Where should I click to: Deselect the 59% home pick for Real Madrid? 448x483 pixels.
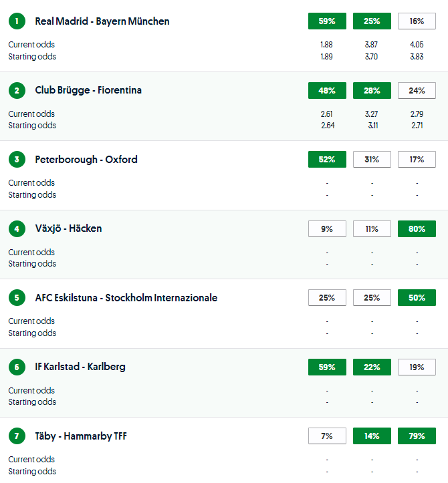[327, 21]
